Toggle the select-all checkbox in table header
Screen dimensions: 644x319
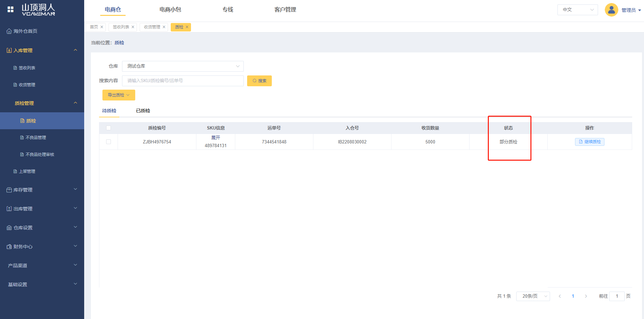109,128
